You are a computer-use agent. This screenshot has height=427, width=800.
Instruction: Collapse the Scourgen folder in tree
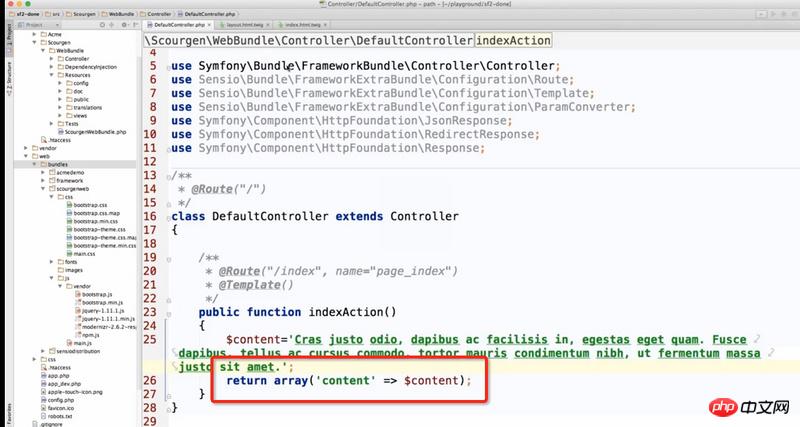pyautogui.click(x=35, y=42)
